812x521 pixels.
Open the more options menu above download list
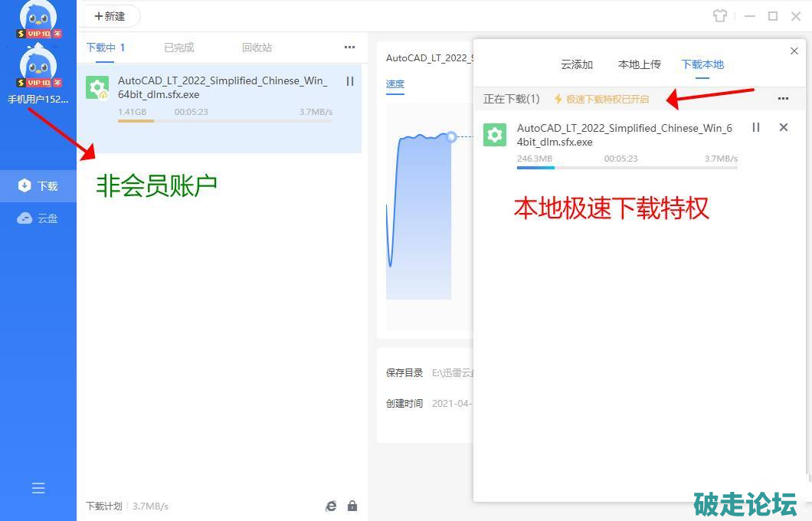pos(349,48)
